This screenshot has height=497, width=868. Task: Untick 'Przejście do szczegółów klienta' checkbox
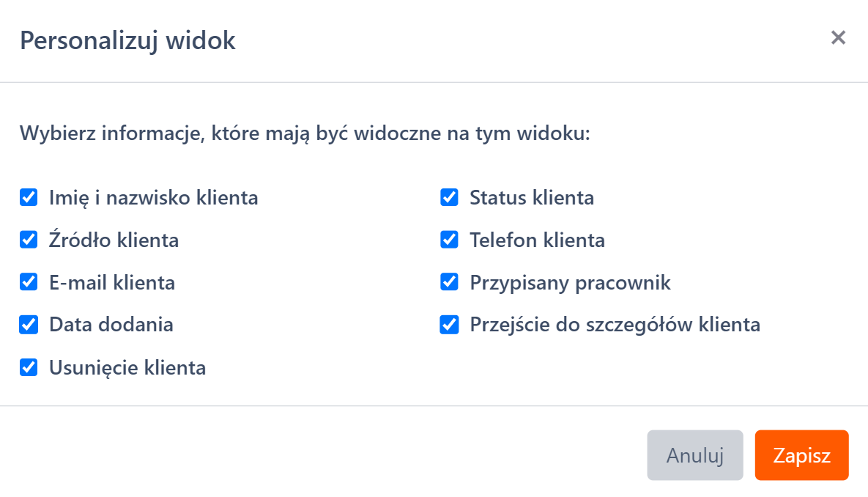[449, 325]
